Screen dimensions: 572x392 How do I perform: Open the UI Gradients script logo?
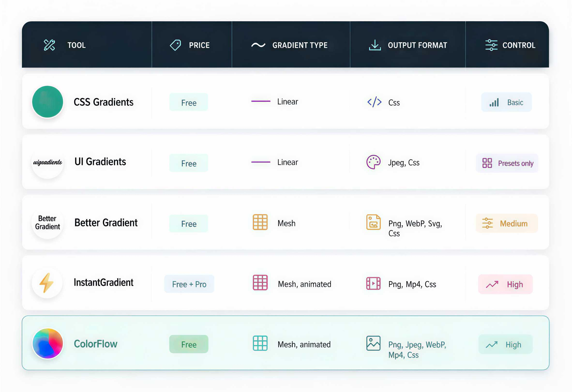click(x=47, y=162)
